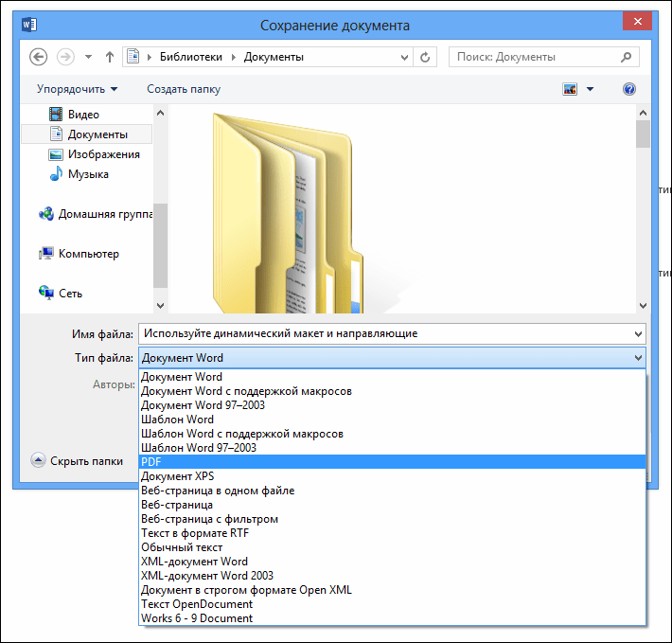Open the Упорядочить menu
The height and width of the screenshot is (643, 672).
tap(78, 89)
